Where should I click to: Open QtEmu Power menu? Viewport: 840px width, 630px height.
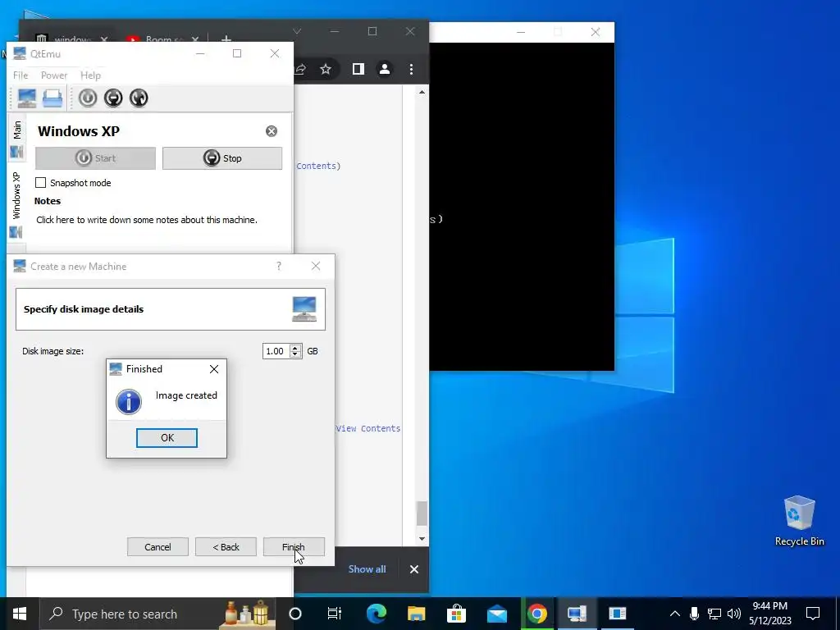(54, 75)
